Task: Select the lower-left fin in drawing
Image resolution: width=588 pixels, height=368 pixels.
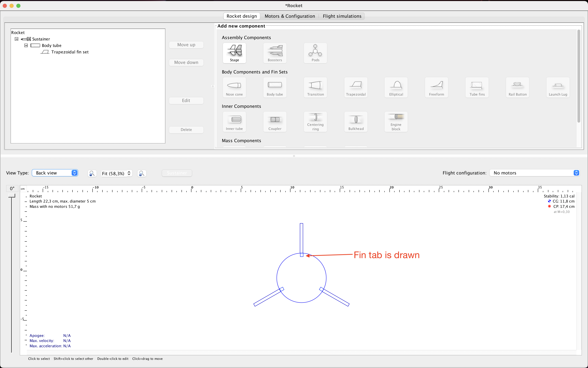Action: click(x=267, y=298)
